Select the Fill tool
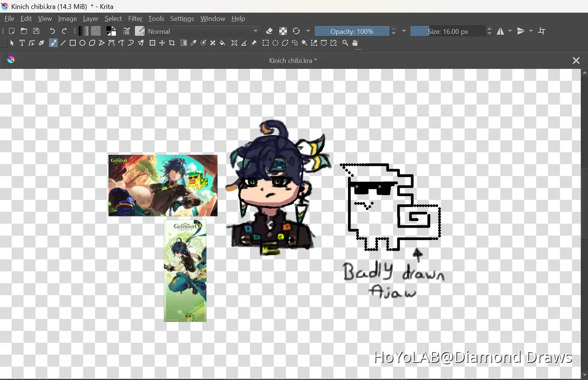The height and width of the screenshot is (380, 588). point(222,43)
